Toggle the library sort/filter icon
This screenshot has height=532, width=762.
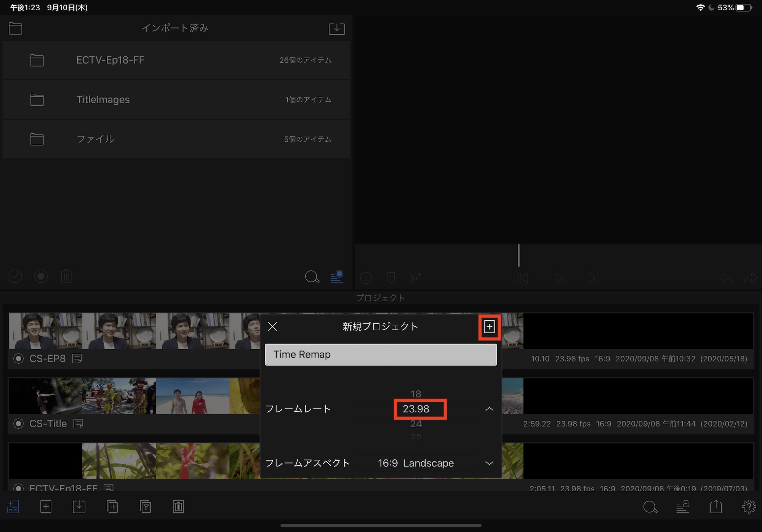337,277
